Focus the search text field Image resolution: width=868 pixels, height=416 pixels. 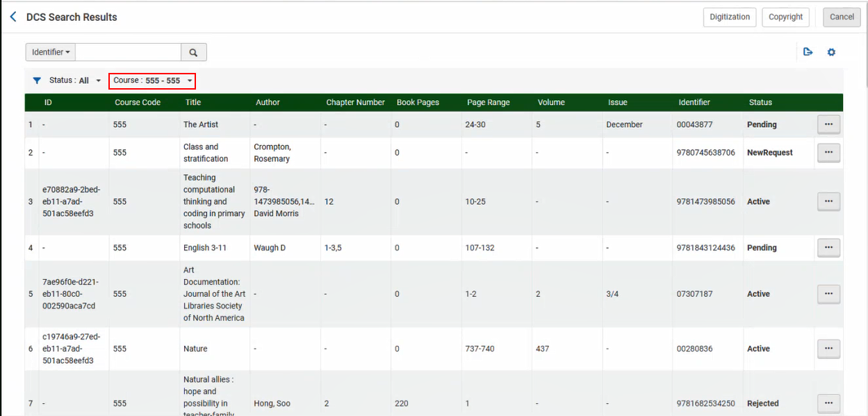129,52
